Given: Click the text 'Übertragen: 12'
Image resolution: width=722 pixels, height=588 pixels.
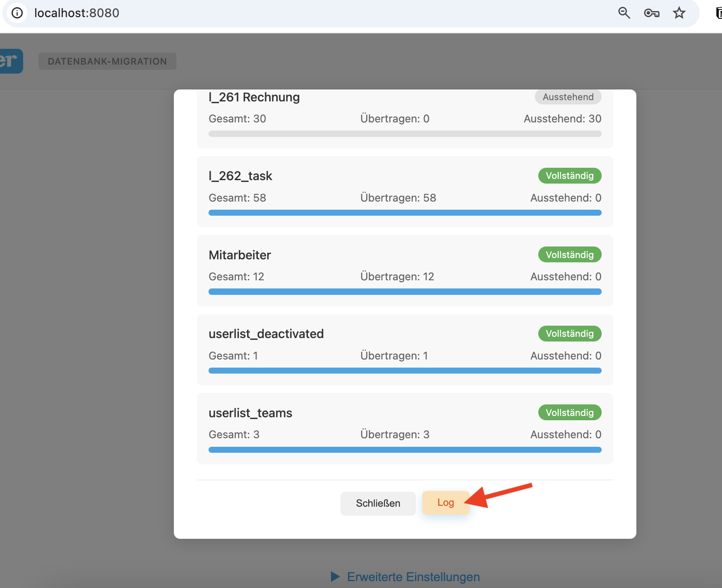Looking at the screenshot, I should [397, 276].
